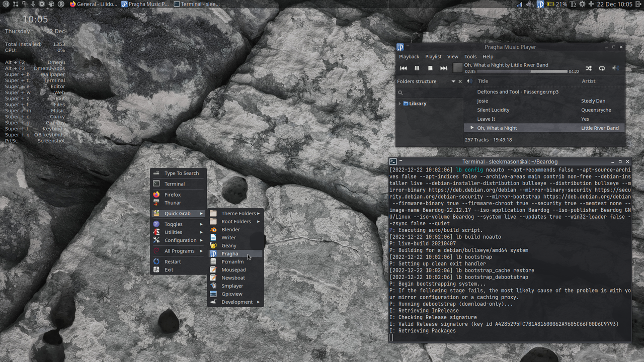Open the View menu in Pragha
Screen dimensions: 644x362
pos(453,57)
